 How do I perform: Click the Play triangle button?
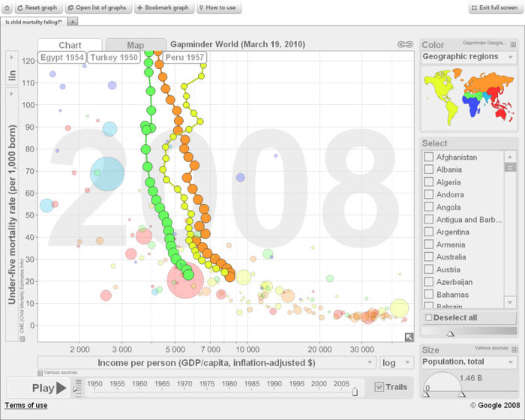[x=61, y=388]
